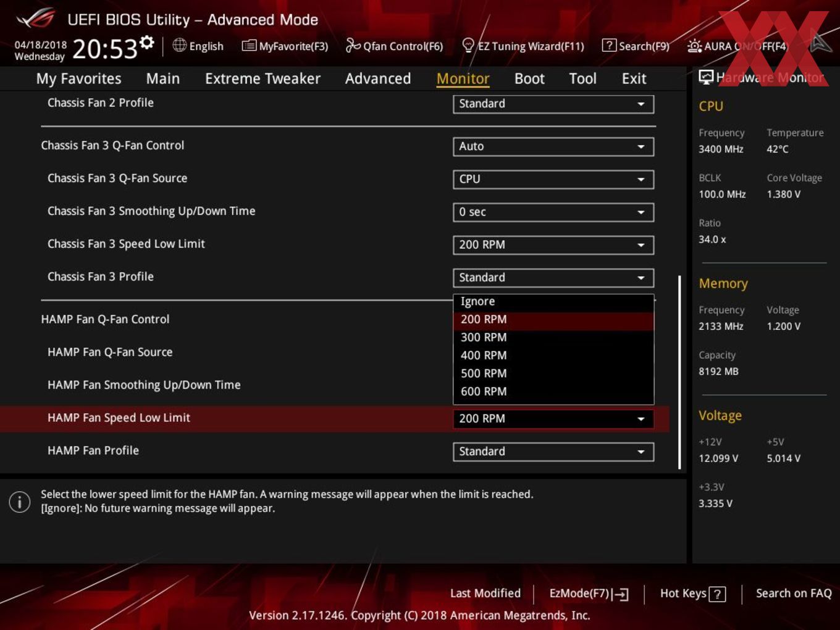Expand Chassis Fan 3 Profile dropdown
The image size is (840, 630).
pos(553,277)
